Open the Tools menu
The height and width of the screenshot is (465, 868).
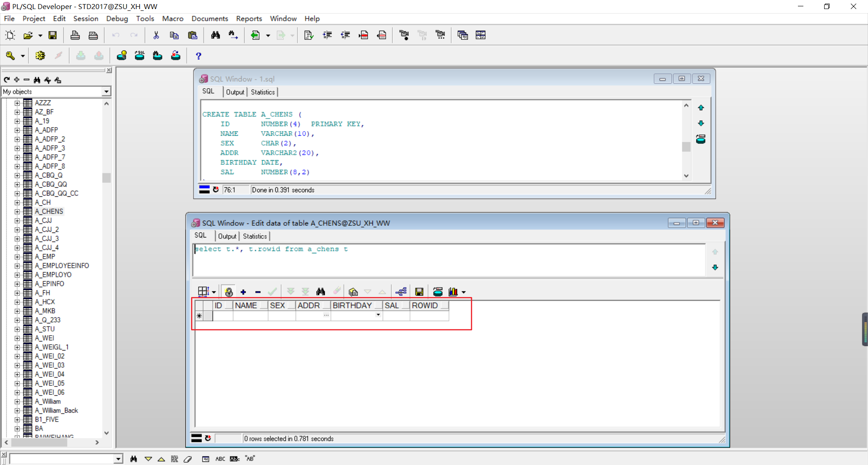pos(145,19)
